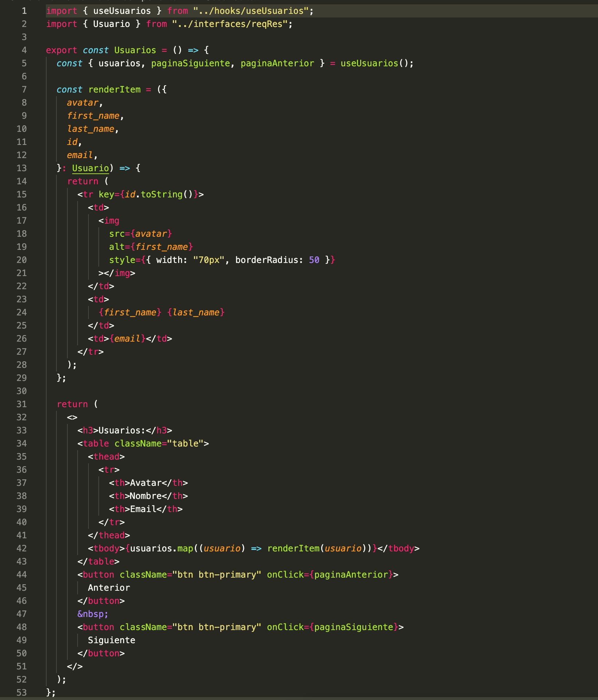Click the useUsuarios() call on line 5

(x=374, y=63)
